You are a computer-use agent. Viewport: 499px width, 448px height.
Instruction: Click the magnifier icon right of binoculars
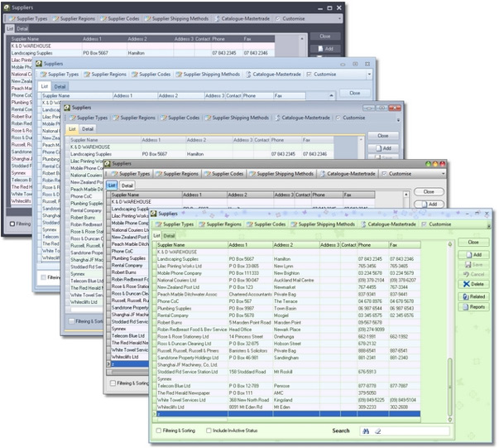coord(377,431)
